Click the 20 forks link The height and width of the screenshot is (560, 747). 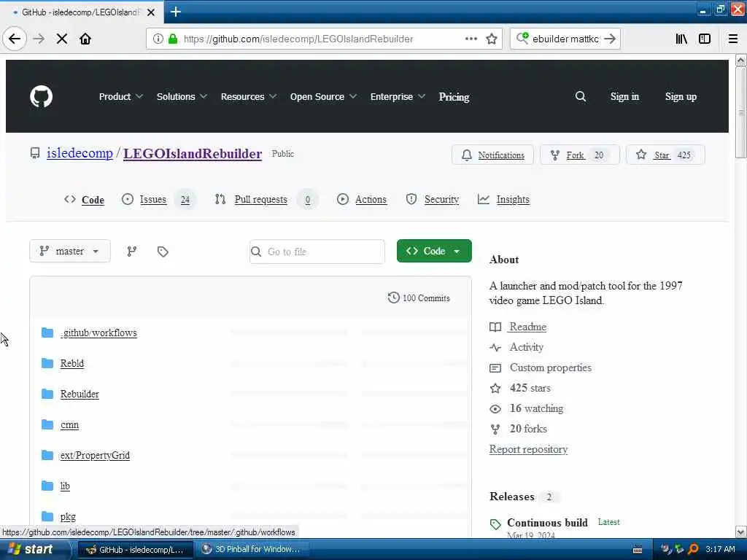click(x=528, y=429)
